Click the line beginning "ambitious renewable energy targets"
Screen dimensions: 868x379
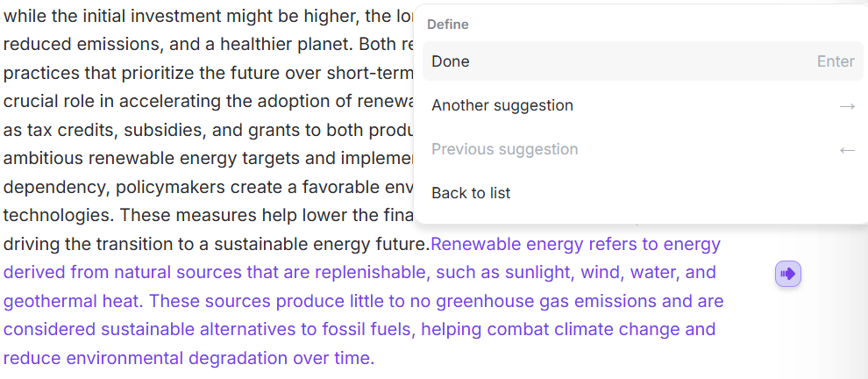pyautogui.click(x=175, y=159)
